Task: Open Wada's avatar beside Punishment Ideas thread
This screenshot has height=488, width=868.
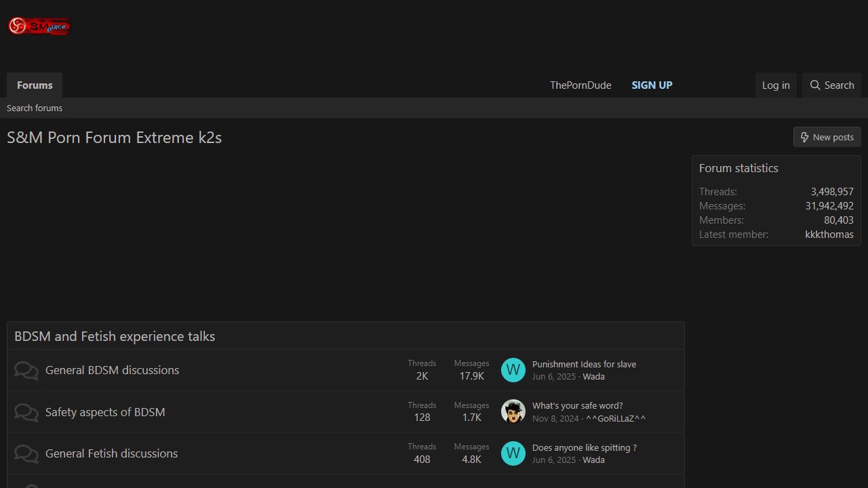Action: (x=513, y=370)
